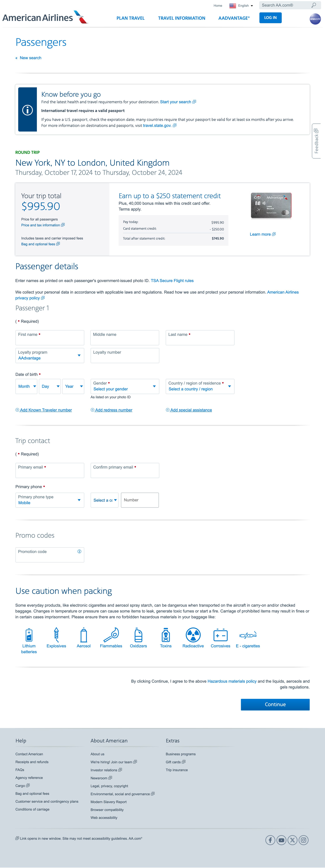Open the Instagram social icon

[x=303, y=840]
